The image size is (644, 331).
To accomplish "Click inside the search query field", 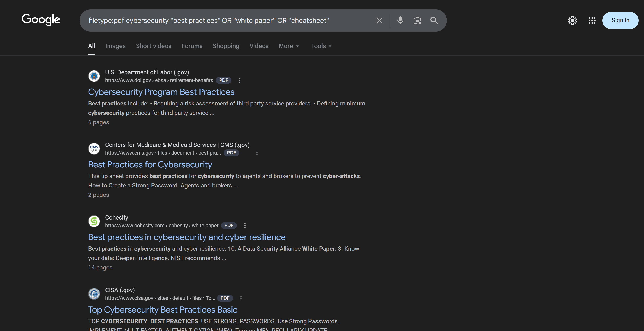I will click(x=225, y=21).
